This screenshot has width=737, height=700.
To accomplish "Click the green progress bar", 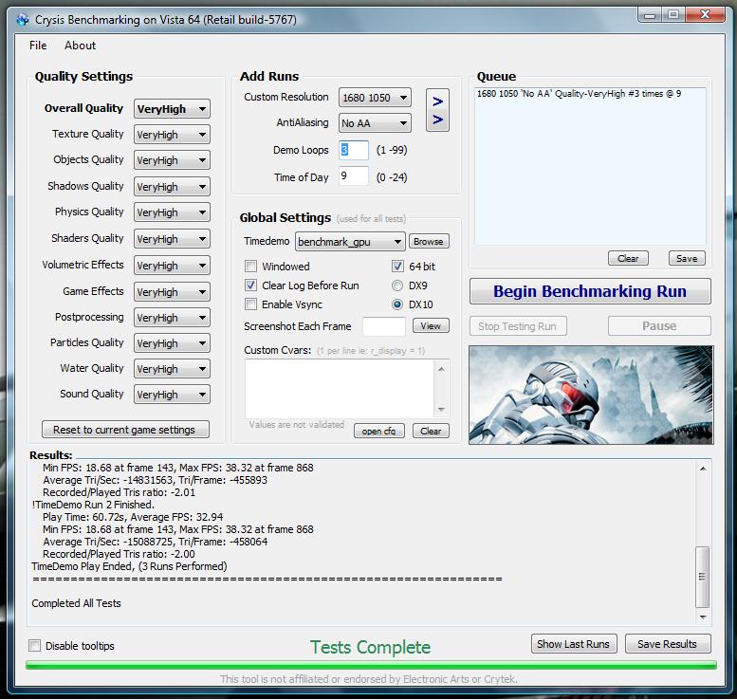I will tap(371, 664).
